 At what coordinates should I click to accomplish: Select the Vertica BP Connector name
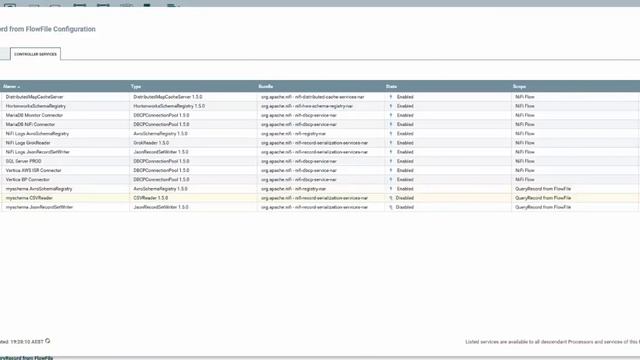click(28, 180)
